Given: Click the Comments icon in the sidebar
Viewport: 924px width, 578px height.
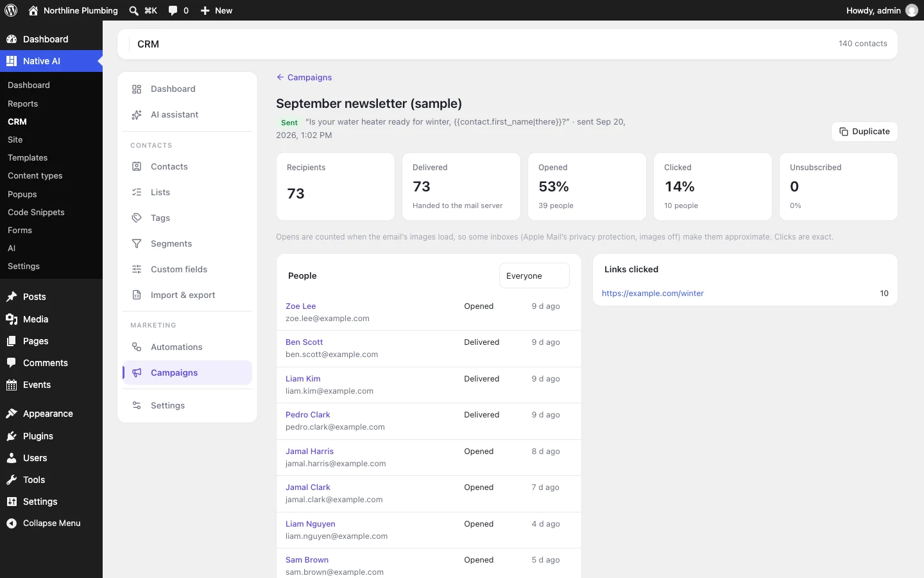Looking at the screenshot, I should pos(12,363).
